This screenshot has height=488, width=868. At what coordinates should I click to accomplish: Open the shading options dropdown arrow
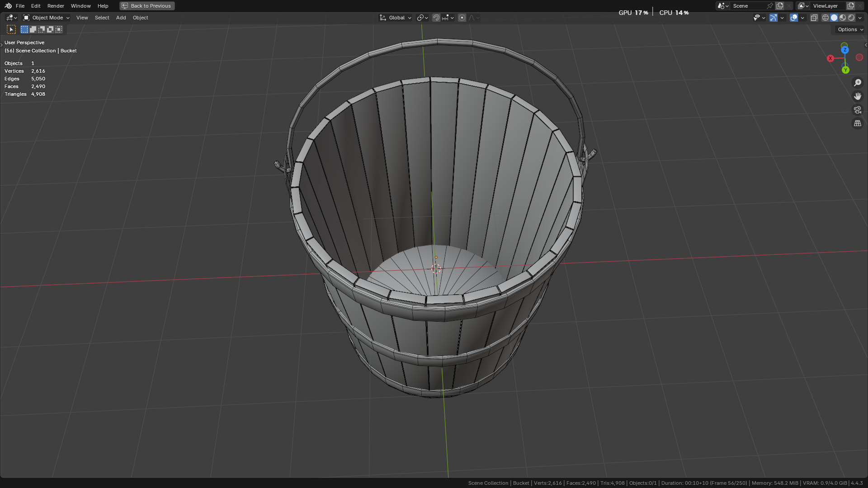point(860,18)
